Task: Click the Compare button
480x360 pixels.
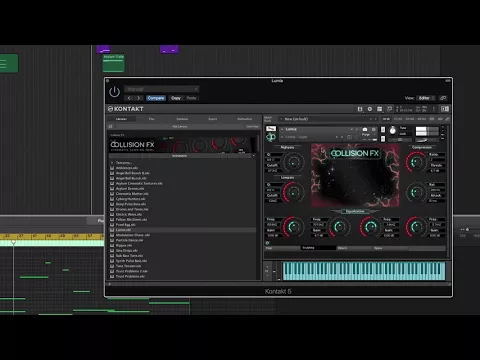Action: click(156, 98)
